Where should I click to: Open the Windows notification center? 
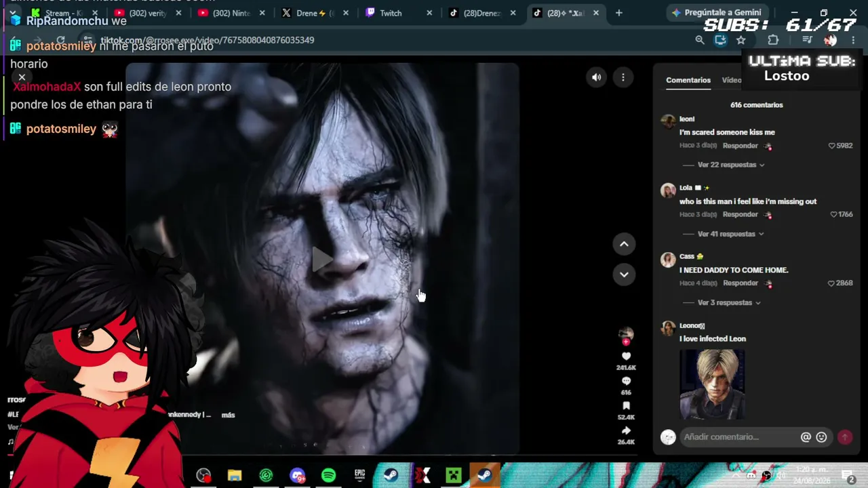point(848,476)
